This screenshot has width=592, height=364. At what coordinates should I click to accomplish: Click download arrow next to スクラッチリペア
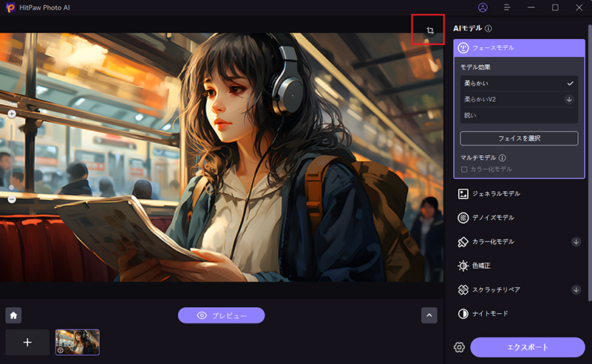click(x=576, y=290)
